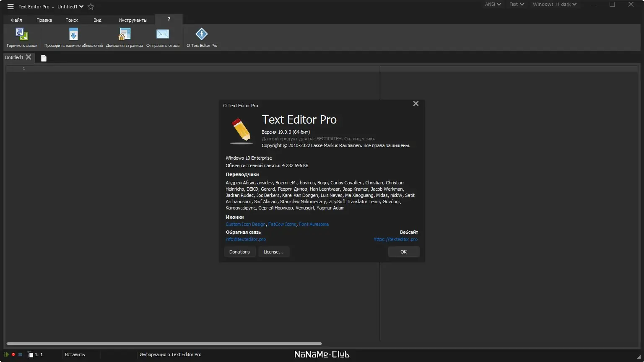Click the Donations button
The image size is (644, 362).
point(239,252)
